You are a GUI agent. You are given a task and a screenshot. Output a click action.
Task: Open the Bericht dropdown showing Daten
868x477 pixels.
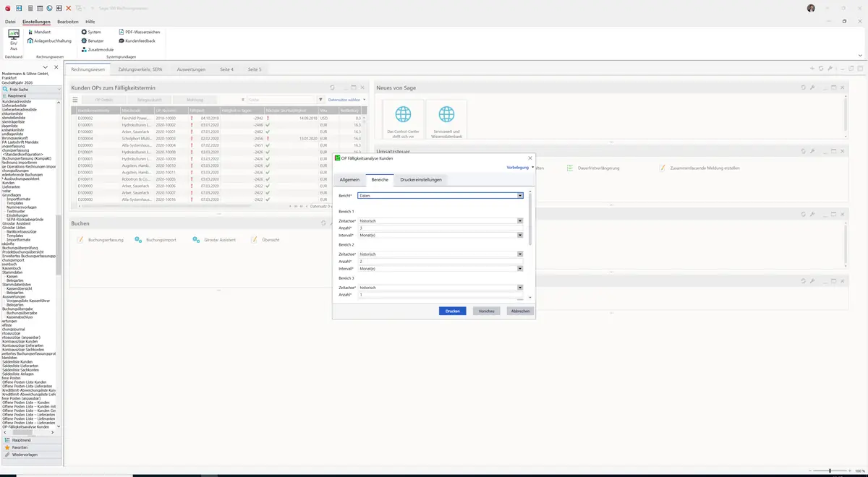pyautogui.click(x=520, y=196)
